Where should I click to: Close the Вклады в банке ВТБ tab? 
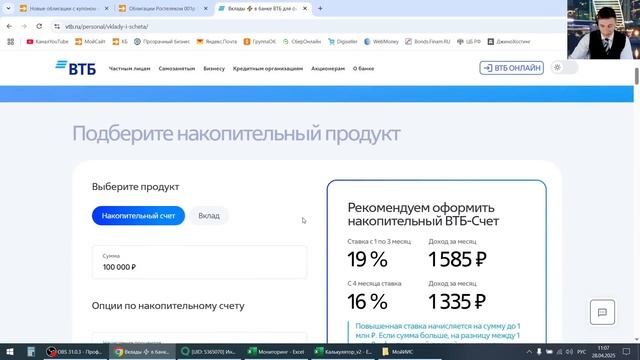tap(305, 8)
